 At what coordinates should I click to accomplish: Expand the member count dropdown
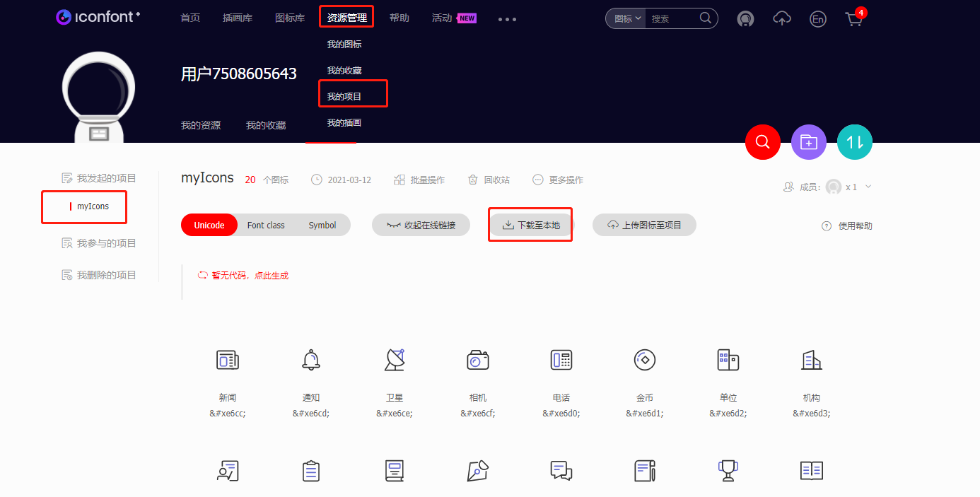[868, 187]
